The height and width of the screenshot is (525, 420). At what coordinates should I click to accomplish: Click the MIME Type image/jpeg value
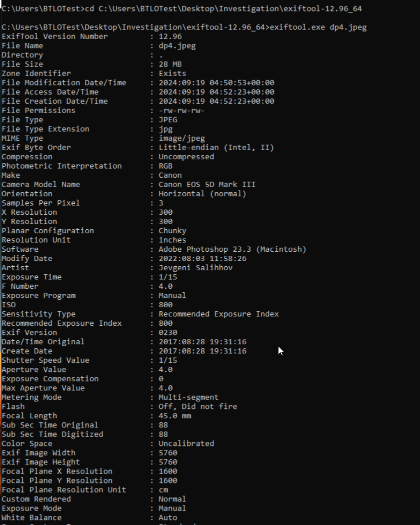coord(182,138)
